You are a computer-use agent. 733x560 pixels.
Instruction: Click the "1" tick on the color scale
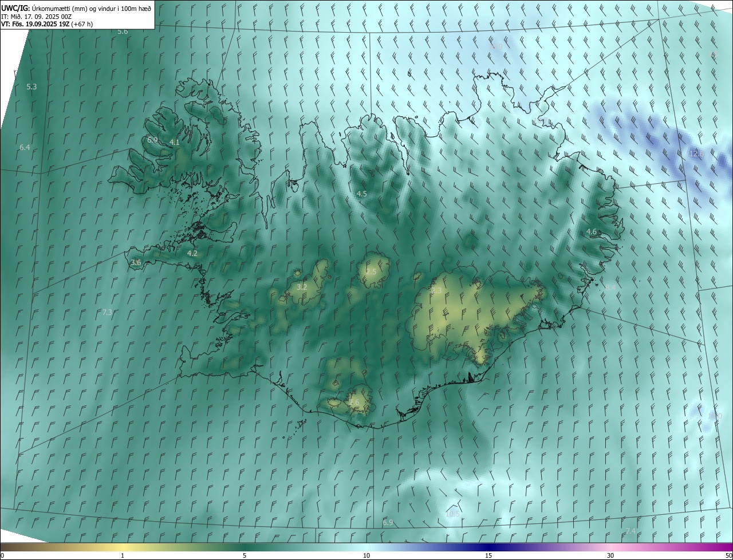(x=123, y=555)
